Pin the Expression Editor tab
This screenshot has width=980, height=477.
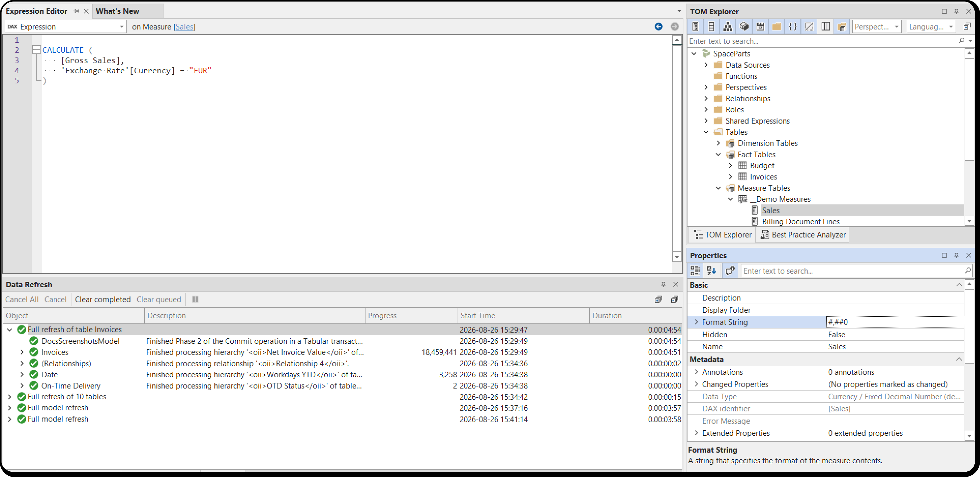76,11
